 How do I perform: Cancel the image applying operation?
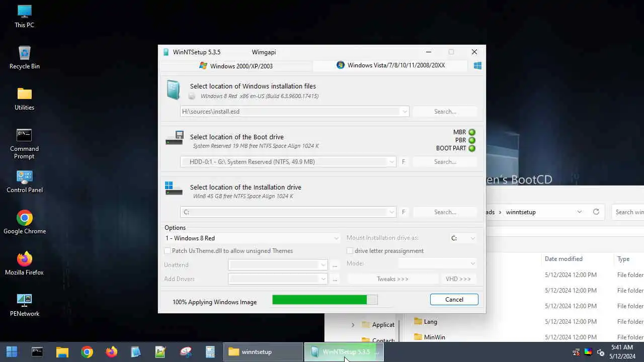click(454, 300)
